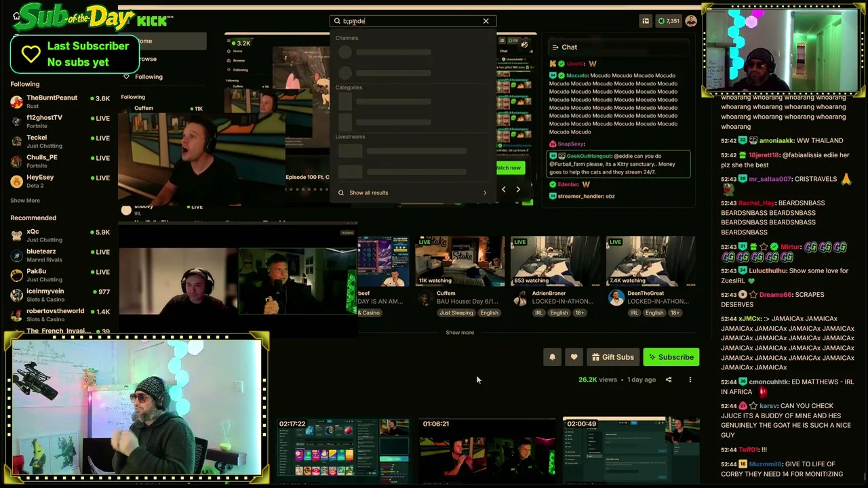Toggle the notification bell for this channel
This screenshot has height=488, width=868.
coord(552,357)
